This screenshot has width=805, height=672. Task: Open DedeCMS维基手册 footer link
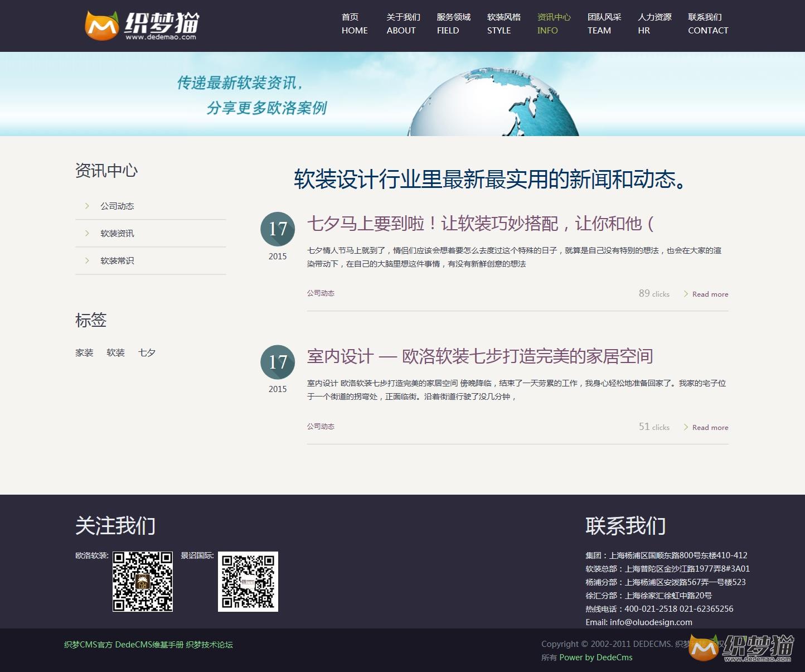coord(149,645)
